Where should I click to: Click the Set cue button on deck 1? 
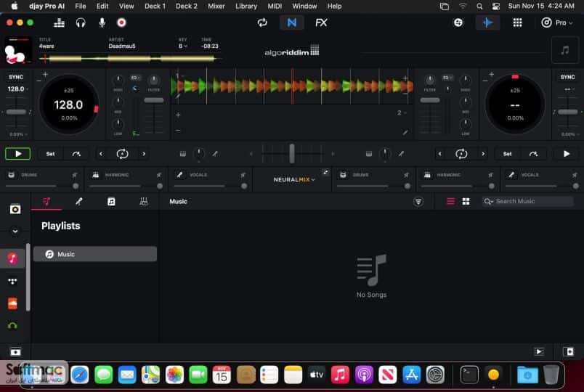(x=50, y=154)
